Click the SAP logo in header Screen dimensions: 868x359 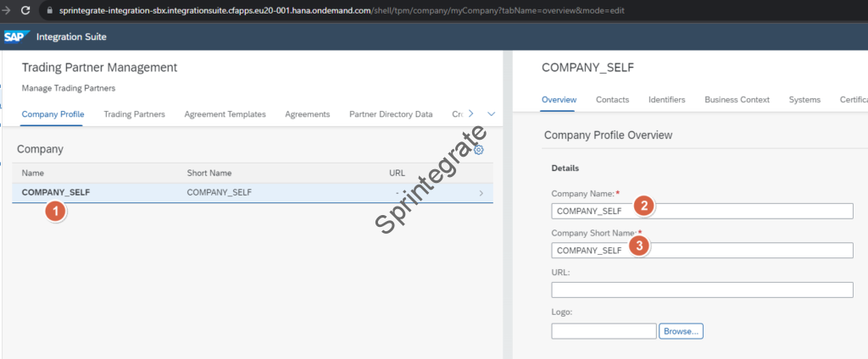(x=15, y=36)
